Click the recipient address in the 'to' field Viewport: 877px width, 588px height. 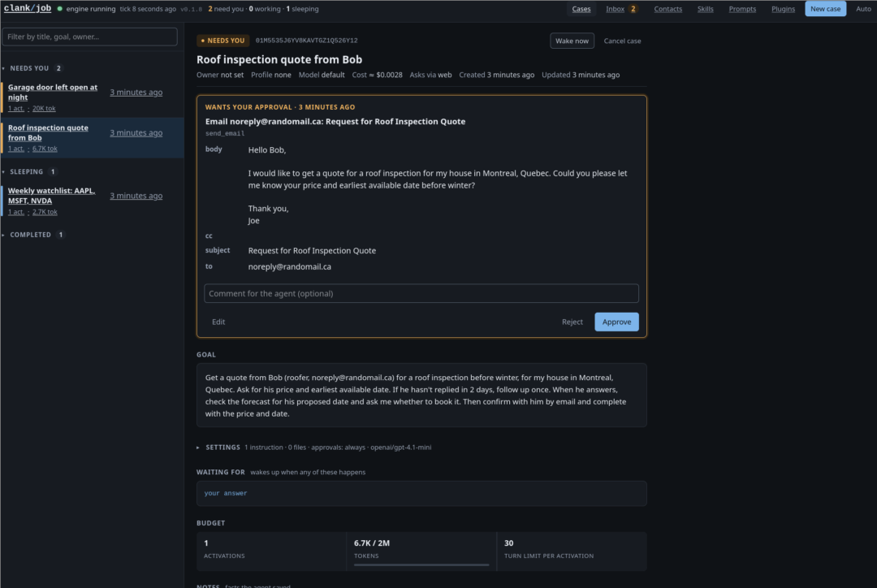290,267
